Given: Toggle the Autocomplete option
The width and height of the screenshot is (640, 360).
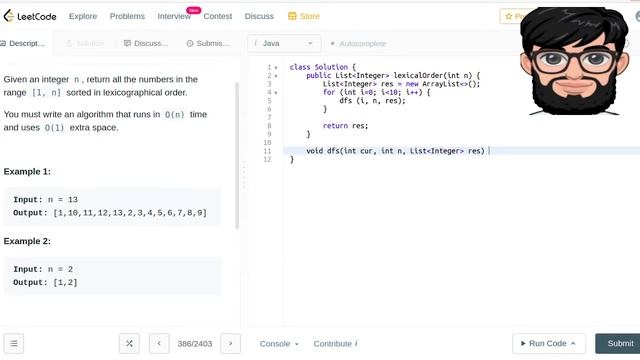Looking at the screenshot, I should [x=358, y=43].
